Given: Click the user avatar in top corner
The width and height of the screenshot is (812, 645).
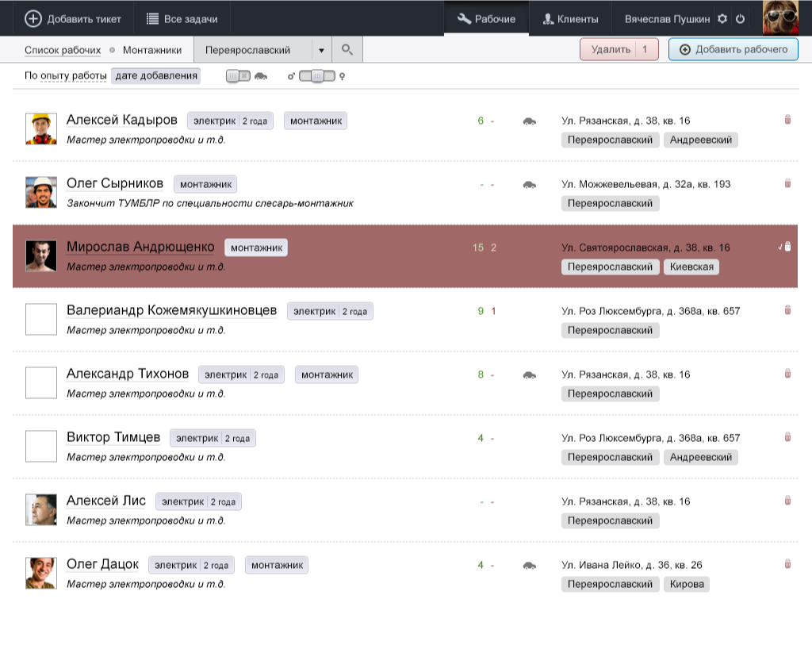Looking at the screenshot, I should coord(780,17).
